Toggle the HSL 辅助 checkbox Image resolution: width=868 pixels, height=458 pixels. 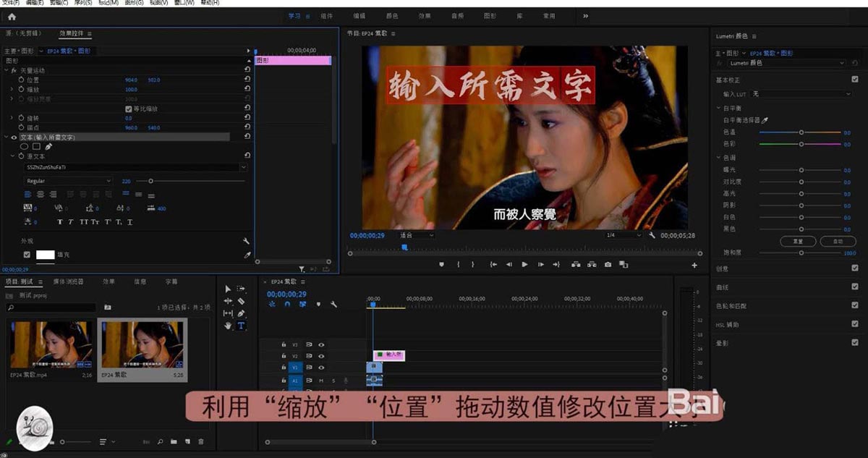pyautogui.click(x=855, y=324)
